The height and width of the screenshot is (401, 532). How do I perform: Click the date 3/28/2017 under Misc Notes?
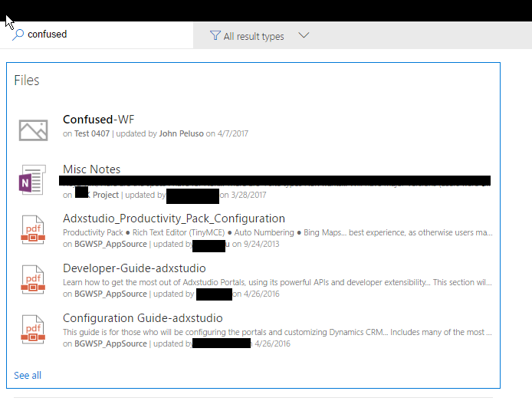pos(248,195)
